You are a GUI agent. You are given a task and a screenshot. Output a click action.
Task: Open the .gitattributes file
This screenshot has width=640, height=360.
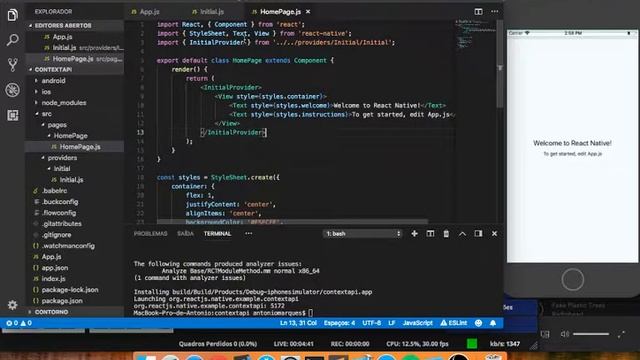pyautogui.click(x=62, y=224)
